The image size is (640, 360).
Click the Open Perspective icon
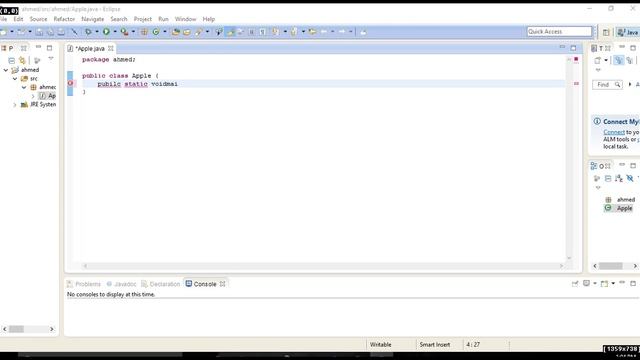[x=606, y=32]
